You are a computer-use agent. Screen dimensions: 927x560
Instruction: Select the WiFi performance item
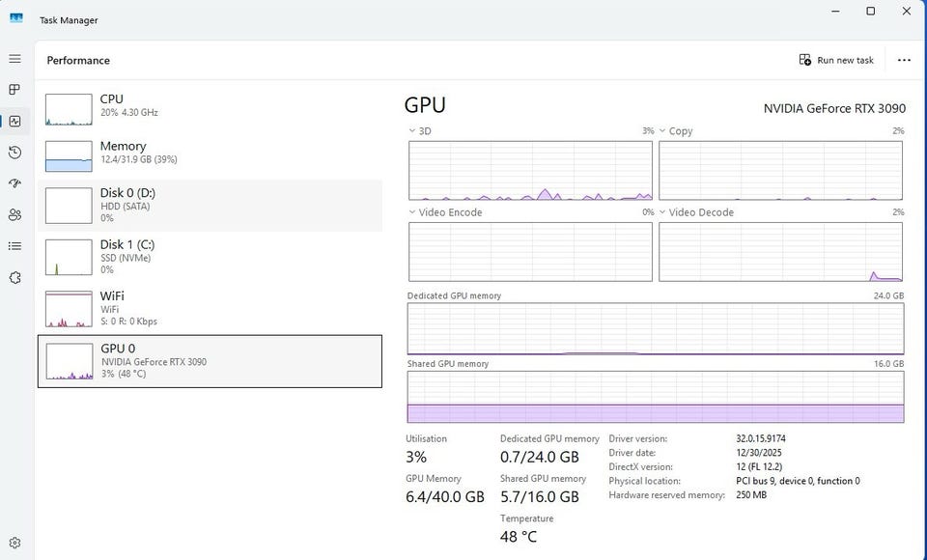click(210, 308)
